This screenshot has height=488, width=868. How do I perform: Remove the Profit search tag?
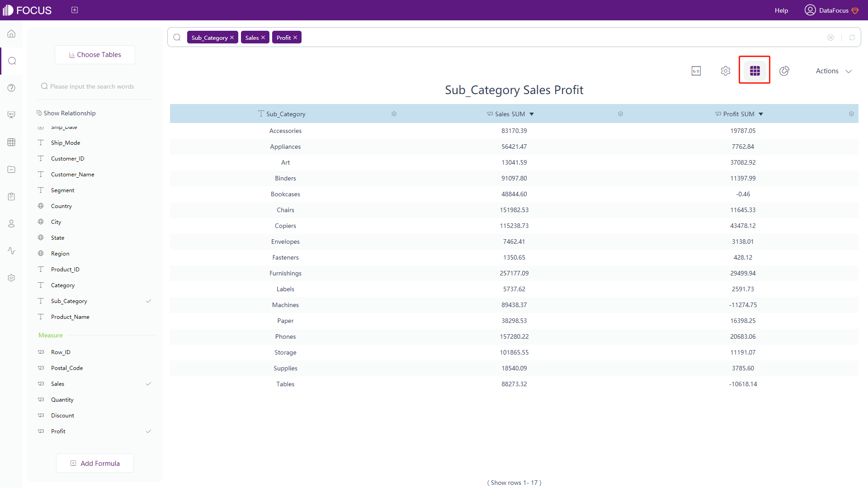(295, 38)
